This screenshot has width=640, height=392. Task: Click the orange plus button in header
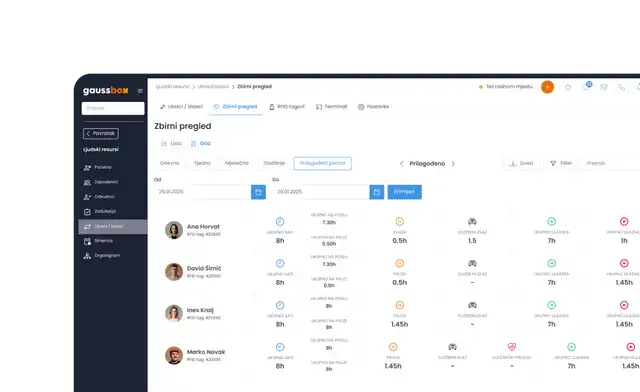point(547,87)
